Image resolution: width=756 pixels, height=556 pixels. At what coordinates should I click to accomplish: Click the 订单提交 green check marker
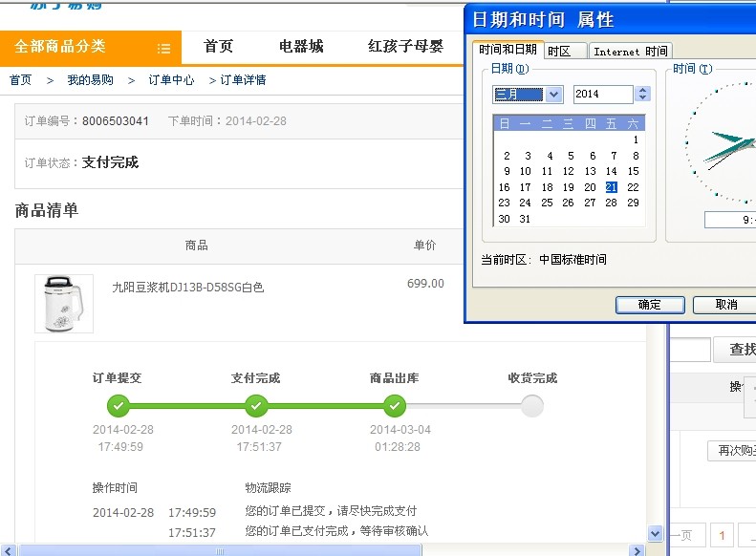[x=119, y=406]
